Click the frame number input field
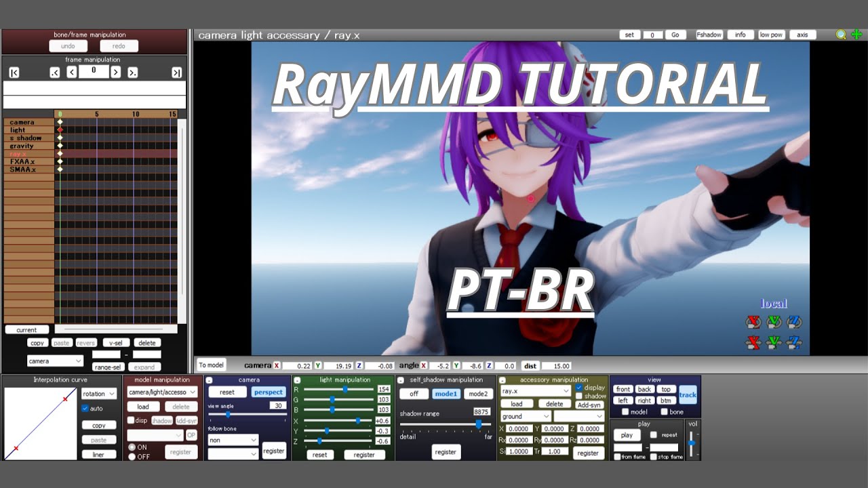 coord(94,71)
